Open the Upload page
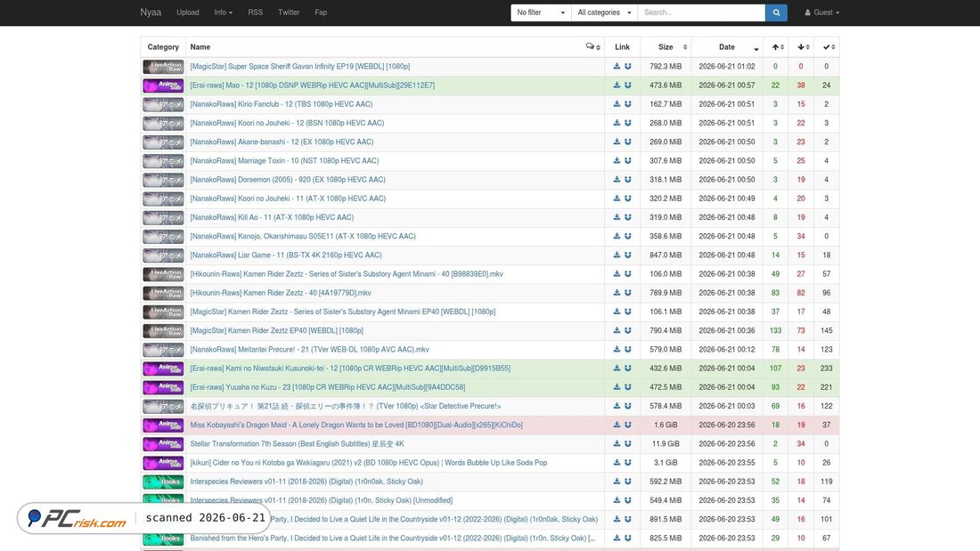This screenshot has width=980, height=551. point(187,12)
